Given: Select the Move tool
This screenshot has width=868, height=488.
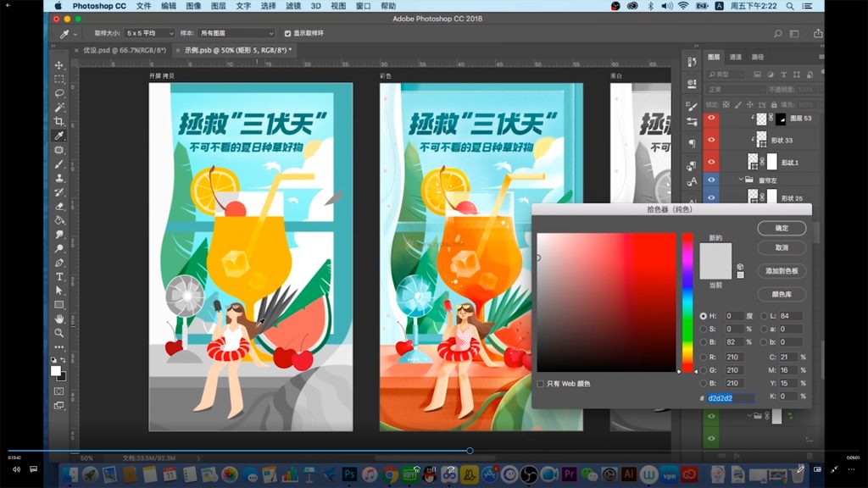Looking at the screenshot, I should (x=59, y=65).
